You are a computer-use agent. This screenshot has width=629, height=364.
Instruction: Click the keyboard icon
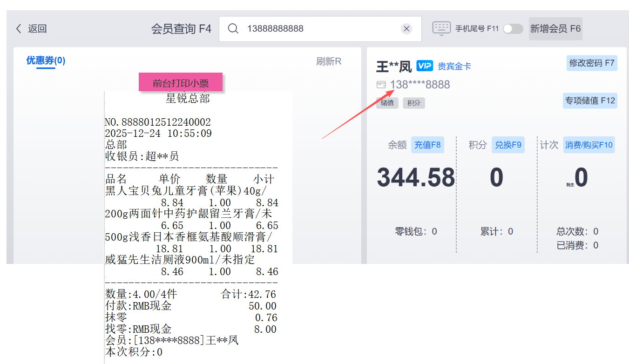point(441,28)
